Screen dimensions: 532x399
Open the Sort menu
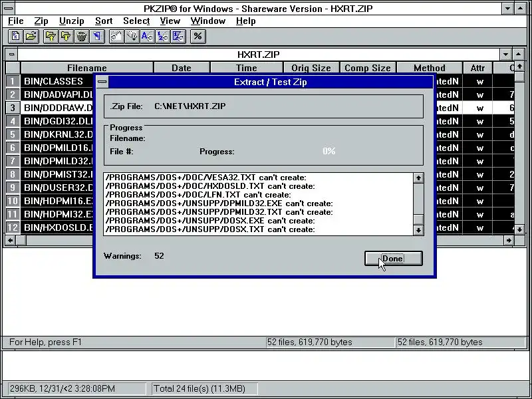tap(104, 21)
